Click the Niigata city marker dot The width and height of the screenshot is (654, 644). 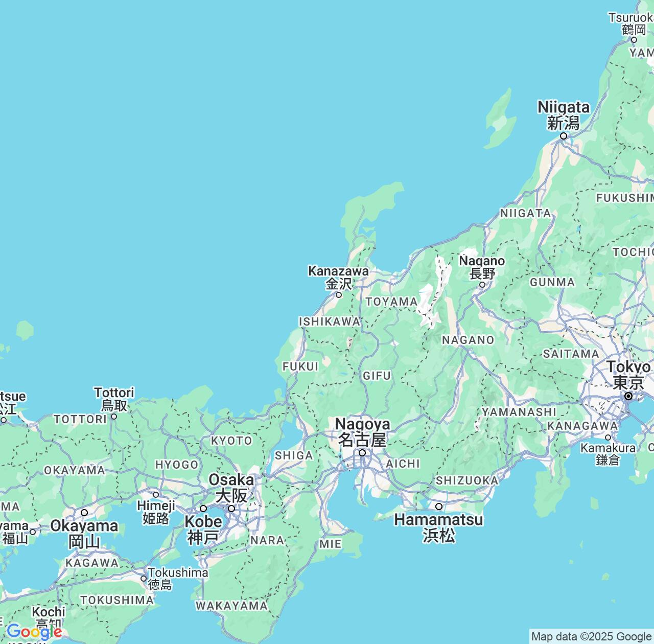564,136
